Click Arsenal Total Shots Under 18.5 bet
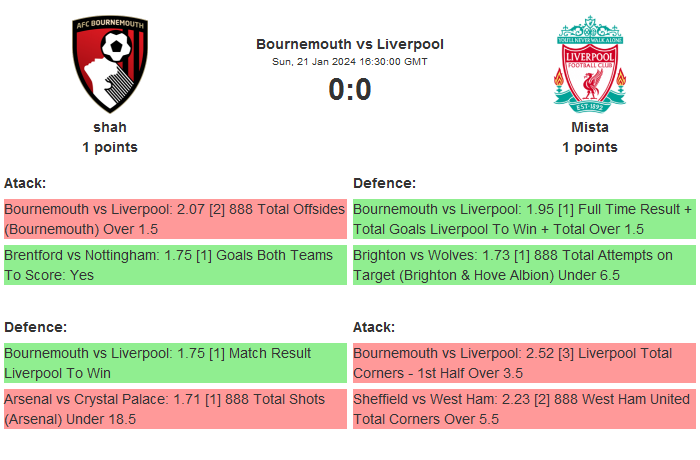The image size is (700, 460). (175, 409)
